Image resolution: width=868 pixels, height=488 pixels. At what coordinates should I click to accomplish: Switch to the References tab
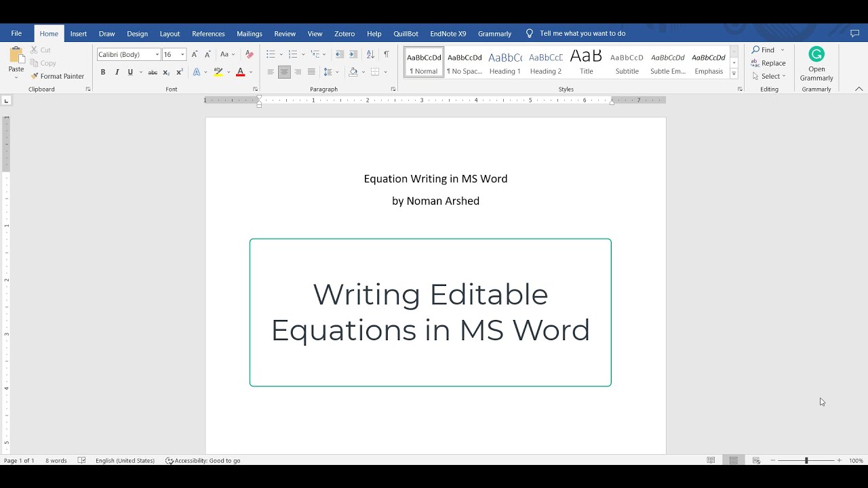coord(208,34)
